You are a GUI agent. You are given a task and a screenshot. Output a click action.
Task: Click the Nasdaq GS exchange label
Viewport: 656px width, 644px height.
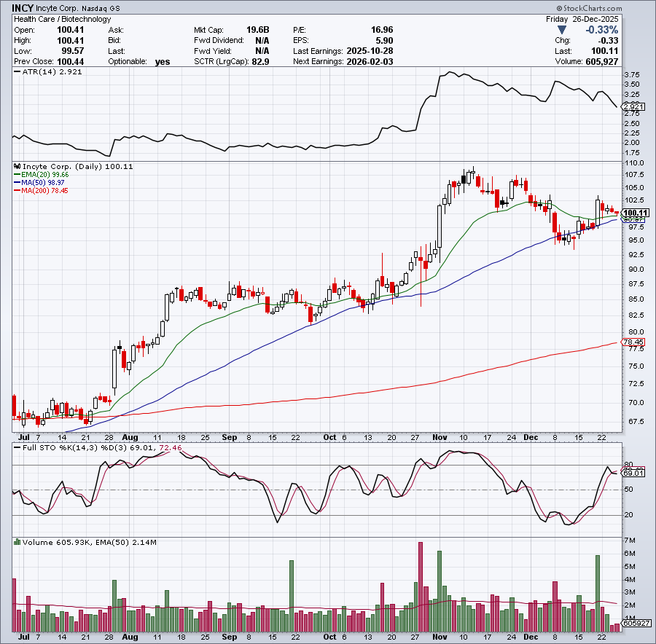click(101, 8)
